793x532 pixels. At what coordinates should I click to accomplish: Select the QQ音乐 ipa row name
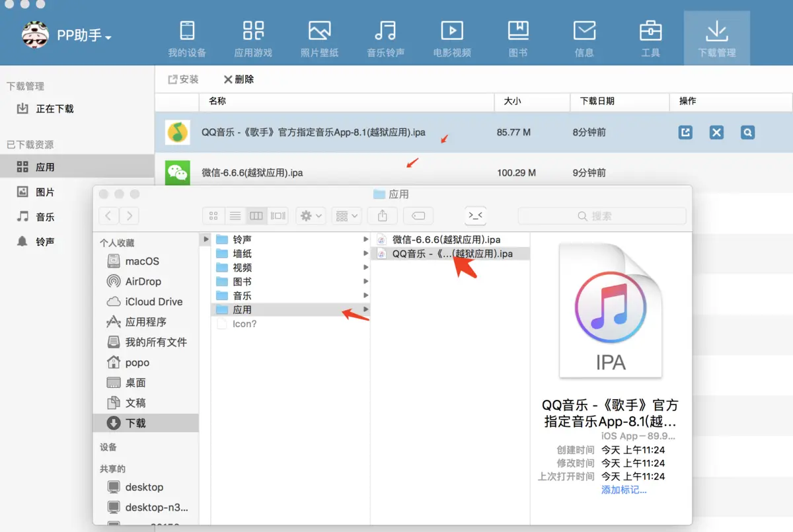pos(313,132)
